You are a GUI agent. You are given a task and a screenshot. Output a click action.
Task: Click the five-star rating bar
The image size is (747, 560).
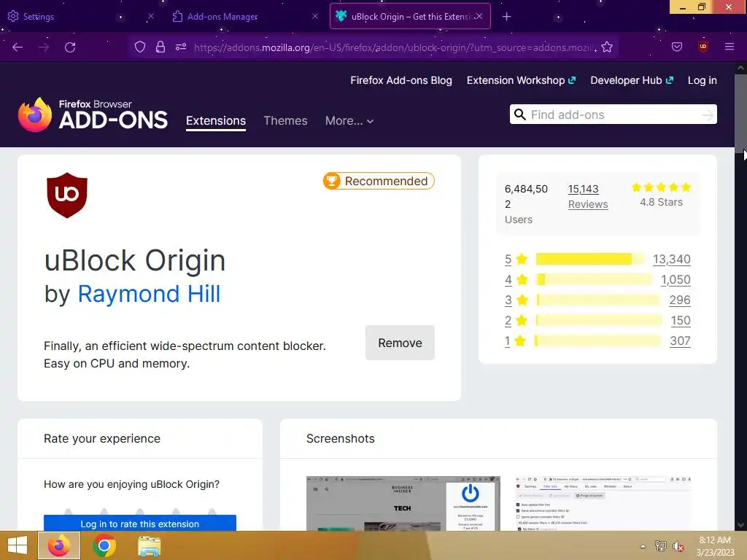(589, 259)
